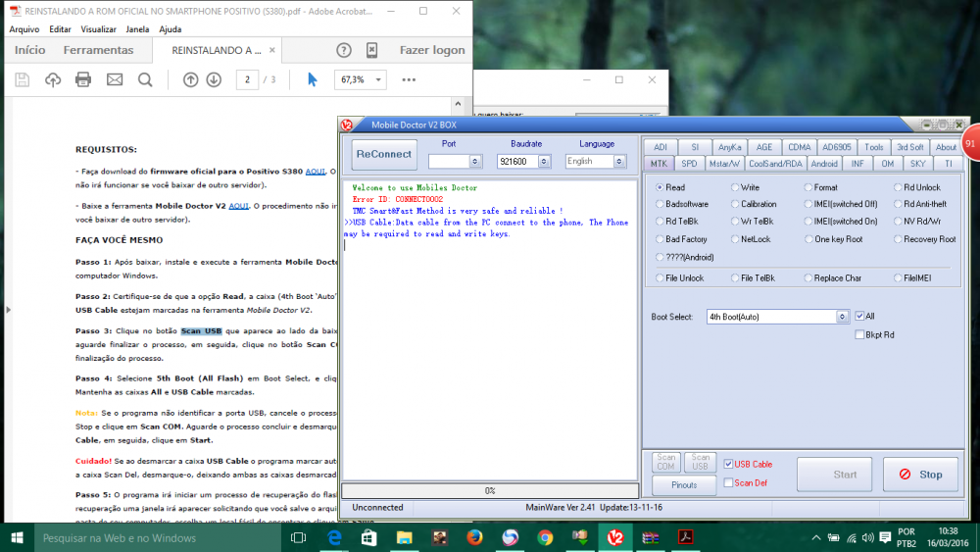The image size is (980, 552).
Task: Open the Baudrate dropdown
Action: pos(544,162)
